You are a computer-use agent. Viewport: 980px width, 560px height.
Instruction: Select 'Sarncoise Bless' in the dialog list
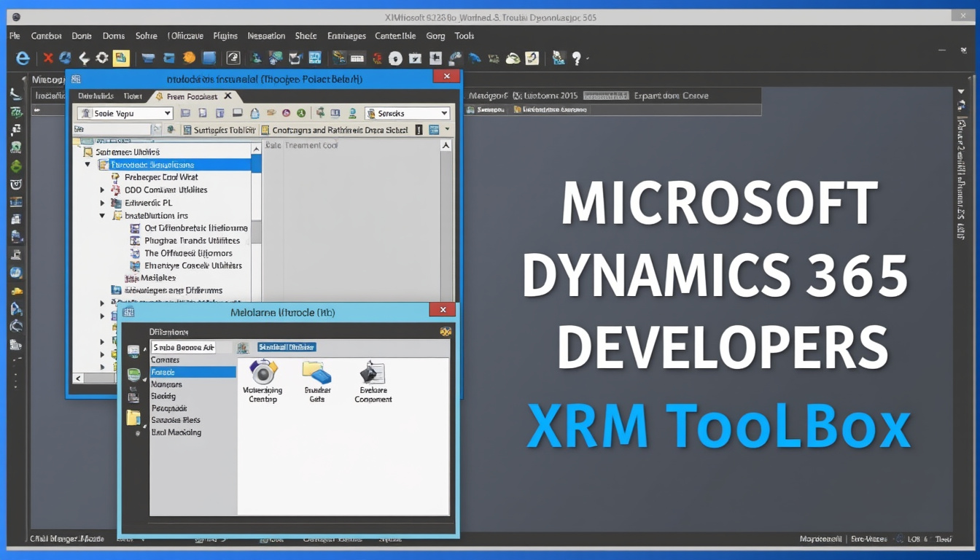[176, 420]
